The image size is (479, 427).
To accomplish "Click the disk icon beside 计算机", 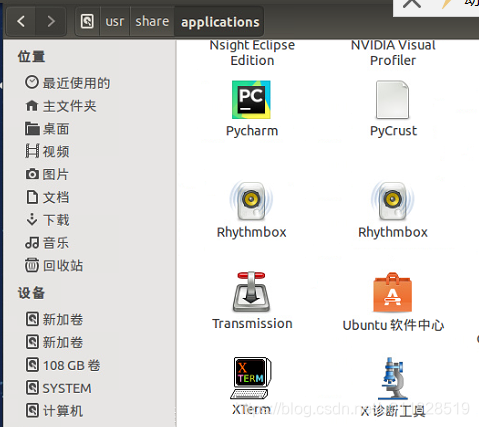I will (x=32, y=410).
